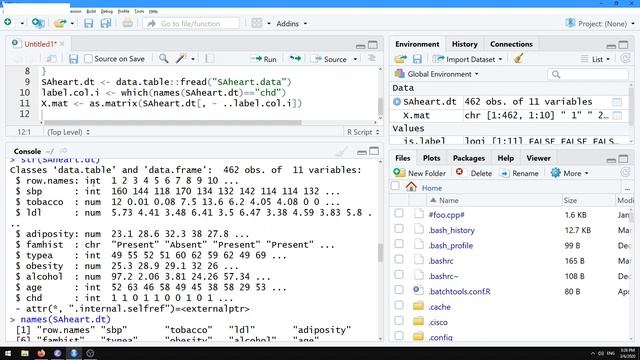Click the code tools magic wand
Image resolution: width=640 pixels, height=360 pixels.
181,59
